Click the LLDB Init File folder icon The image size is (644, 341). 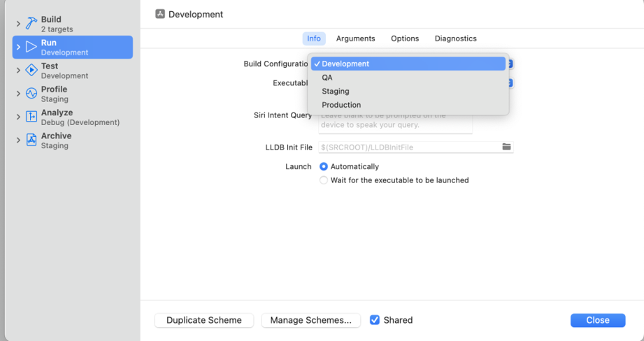click(x=507, y=147)
